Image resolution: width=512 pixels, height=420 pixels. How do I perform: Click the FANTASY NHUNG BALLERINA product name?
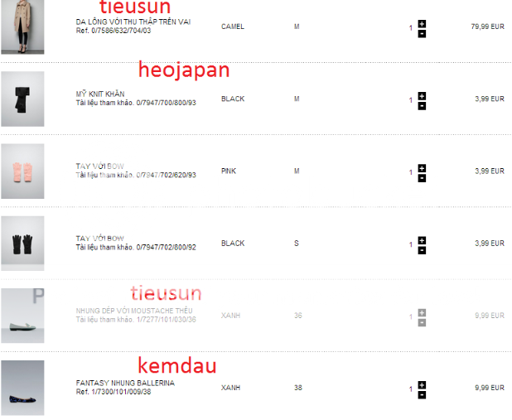(125, 383)
